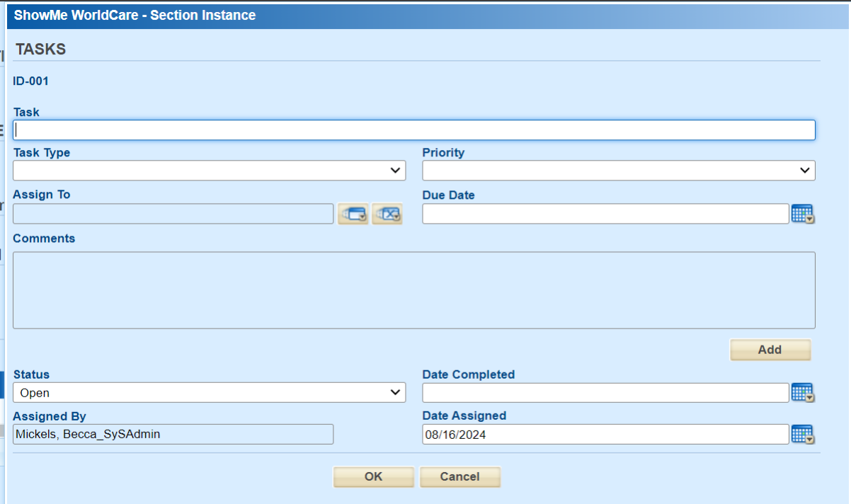Click the Assigned By field Mickels, Becca_SySAdmin
The image size is (851, 504).
[173, 435]
